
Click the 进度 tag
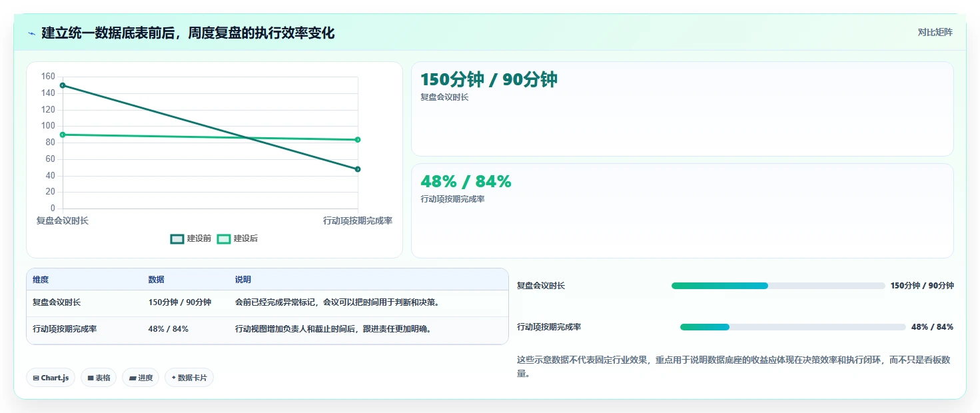pyautogui.click(x=141, y=378)
